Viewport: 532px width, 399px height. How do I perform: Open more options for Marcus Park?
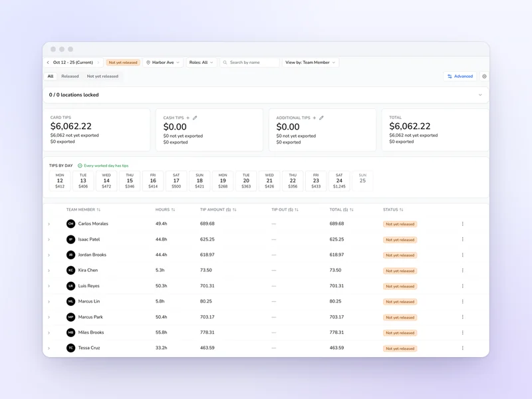(462, 317)
